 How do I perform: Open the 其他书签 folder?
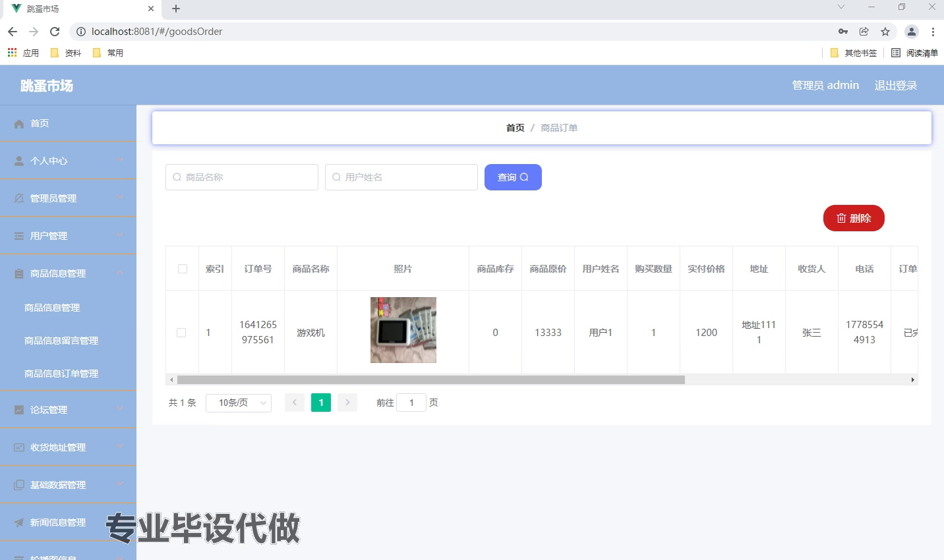(x=854, y=53)
